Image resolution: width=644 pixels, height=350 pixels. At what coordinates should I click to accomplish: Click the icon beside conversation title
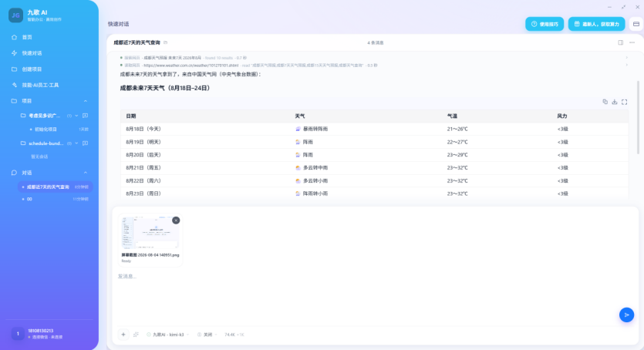[166, 42]
